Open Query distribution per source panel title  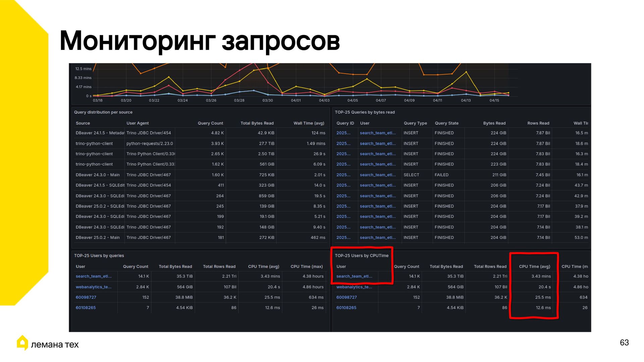pos(103,112)
